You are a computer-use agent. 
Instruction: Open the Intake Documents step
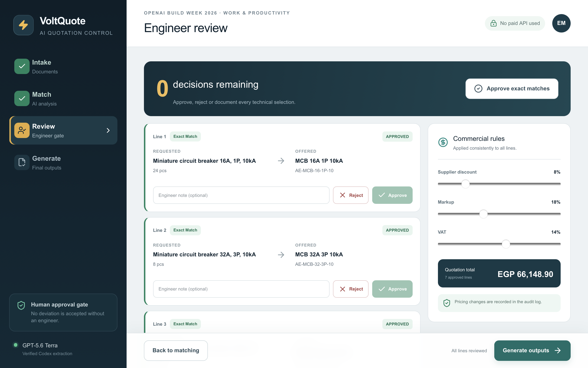(63, 66)
